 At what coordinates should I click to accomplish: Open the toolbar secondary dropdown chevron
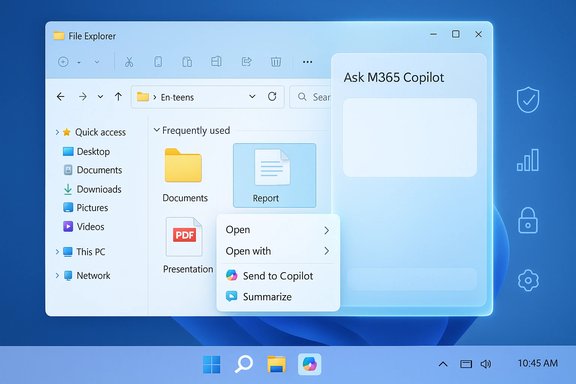[97, 62]
